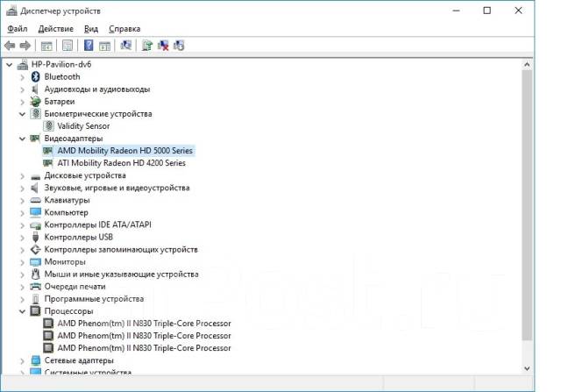Click the Компьютер monitor icon

35,212
